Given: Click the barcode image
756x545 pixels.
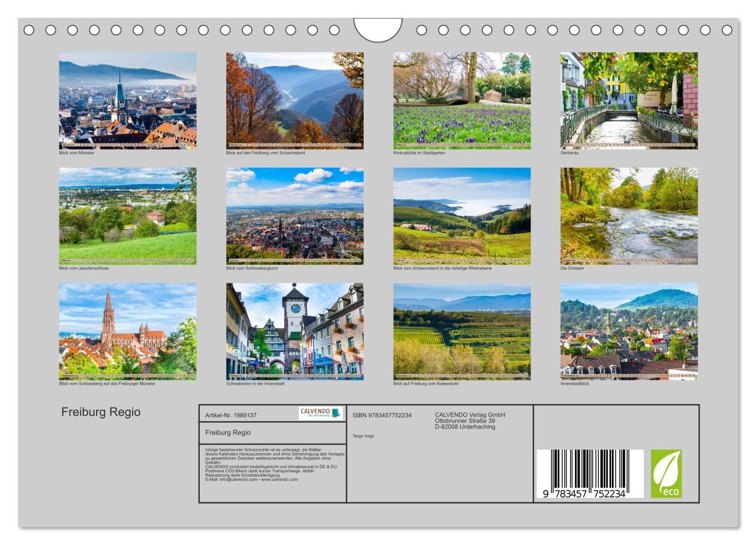Looking at the screenshot, I should (590, 474).
